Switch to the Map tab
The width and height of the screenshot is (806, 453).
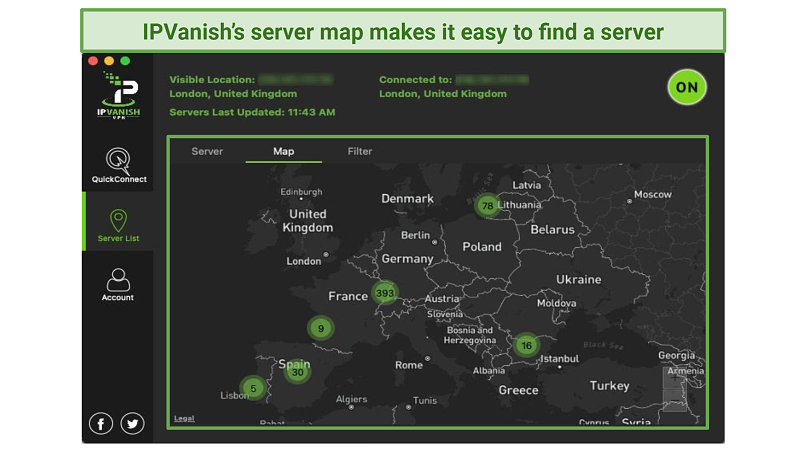[284, 151]
